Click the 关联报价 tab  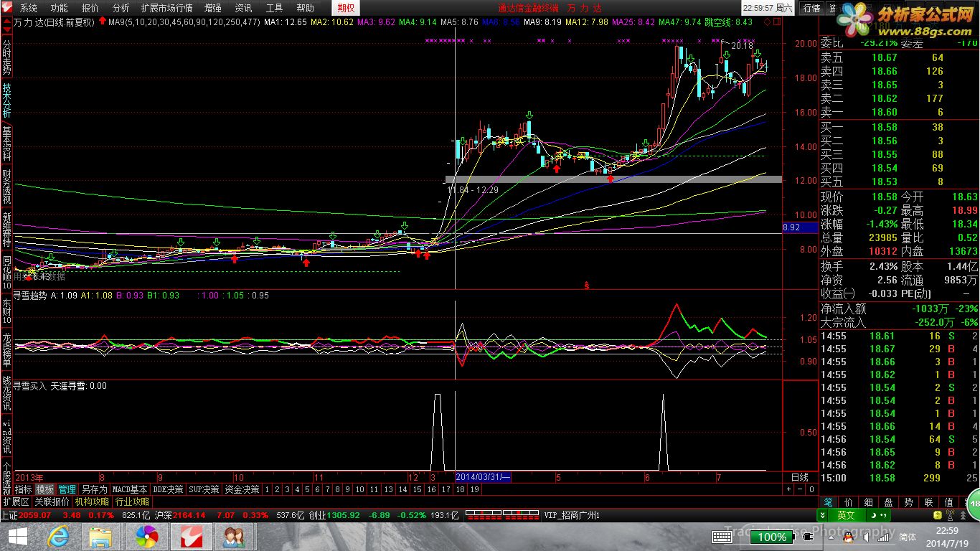[52, 502]
